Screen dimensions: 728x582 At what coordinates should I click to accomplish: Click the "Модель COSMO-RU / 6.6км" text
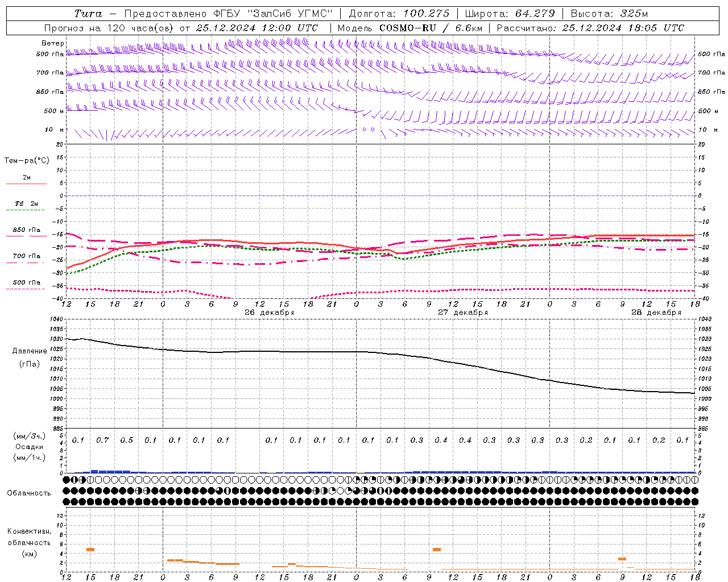[x=409, y=28]
